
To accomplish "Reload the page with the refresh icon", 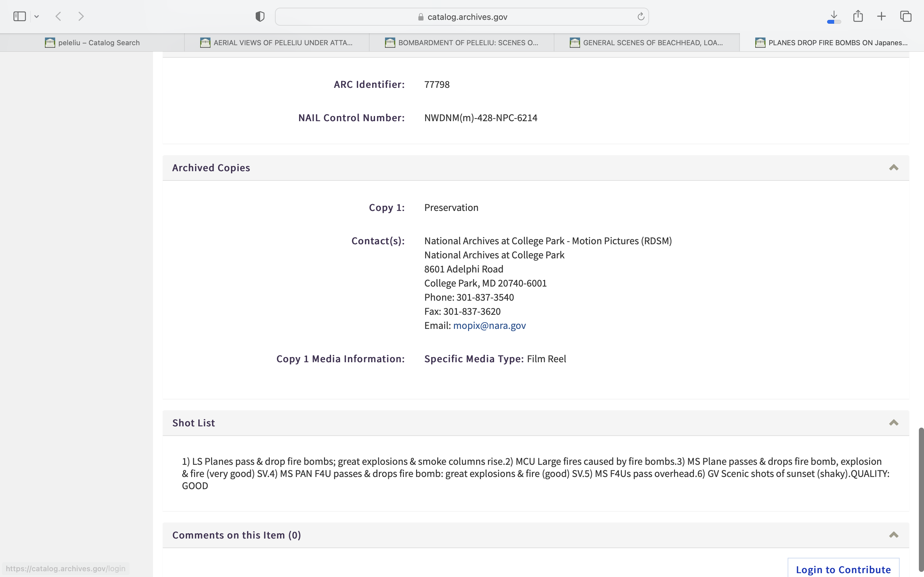I will (641, 16).
